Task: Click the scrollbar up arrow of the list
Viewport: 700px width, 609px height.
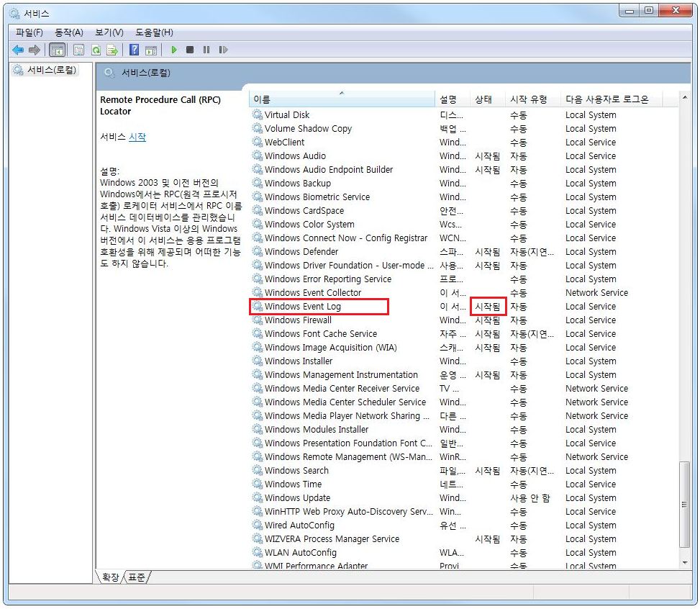Action: [x=685, y=97]
